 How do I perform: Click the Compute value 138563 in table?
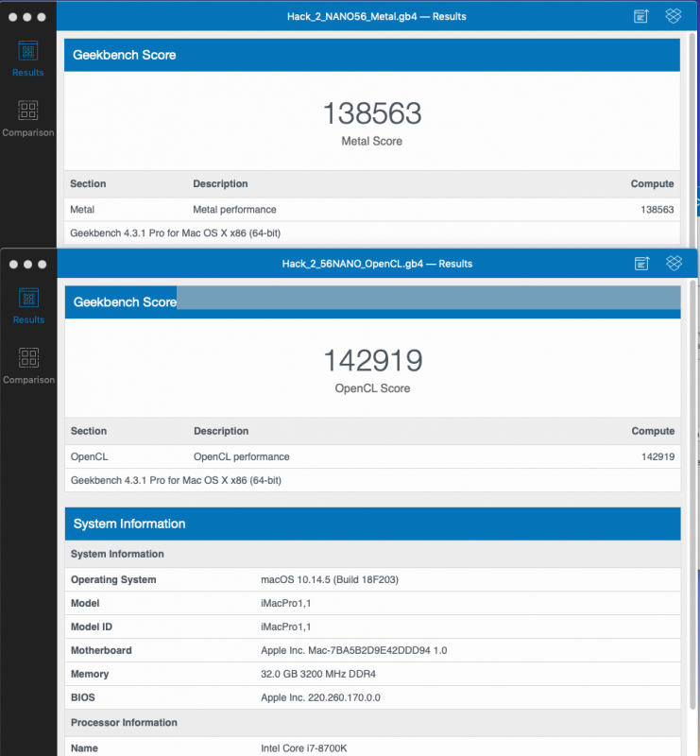(x=657, y=210)
